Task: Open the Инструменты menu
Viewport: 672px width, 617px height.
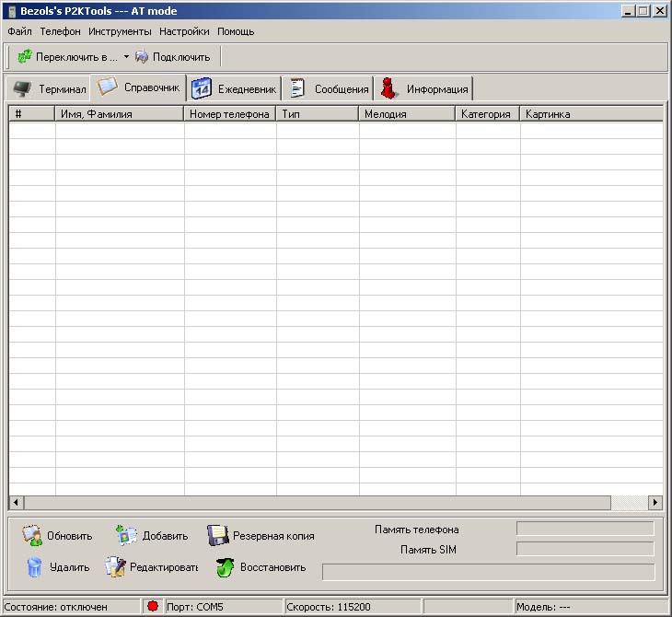Action: [120, 31]
